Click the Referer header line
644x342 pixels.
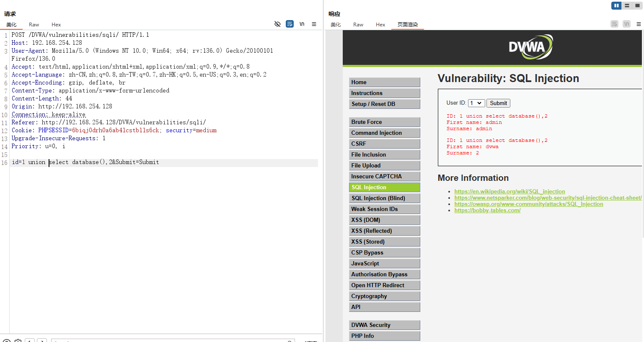109,123
